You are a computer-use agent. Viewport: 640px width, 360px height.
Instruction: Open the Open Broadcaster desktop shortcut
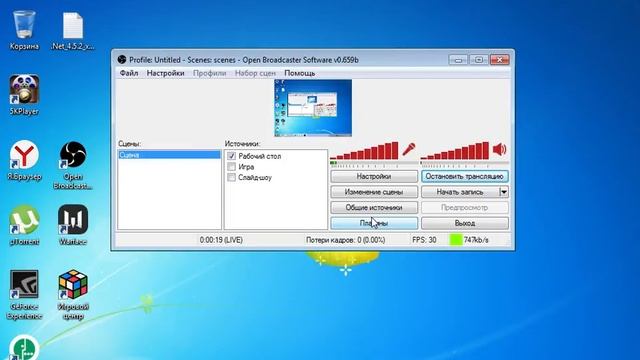(x=73, y=164)
